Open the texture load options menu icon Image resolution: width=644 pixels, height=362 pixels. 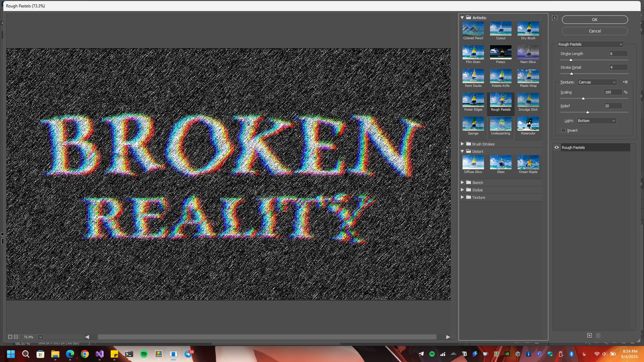click(x=625, y=82)
